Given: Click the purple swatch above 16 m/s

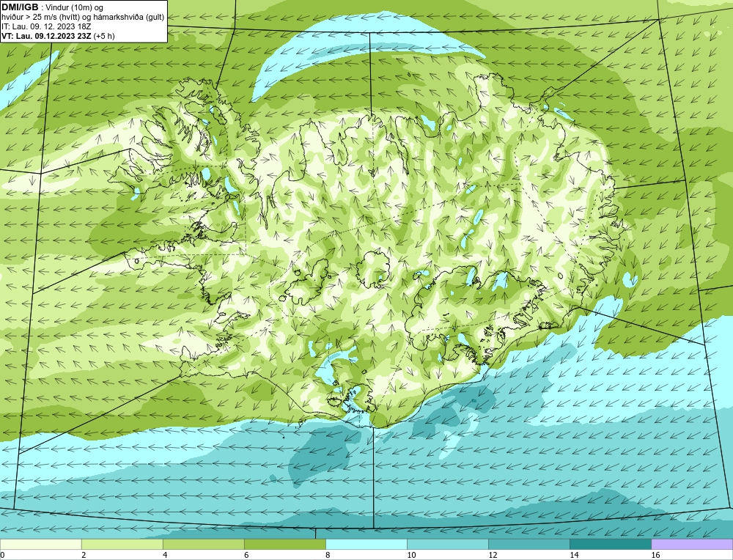Looking at the screenshot, I should point(692,544).
